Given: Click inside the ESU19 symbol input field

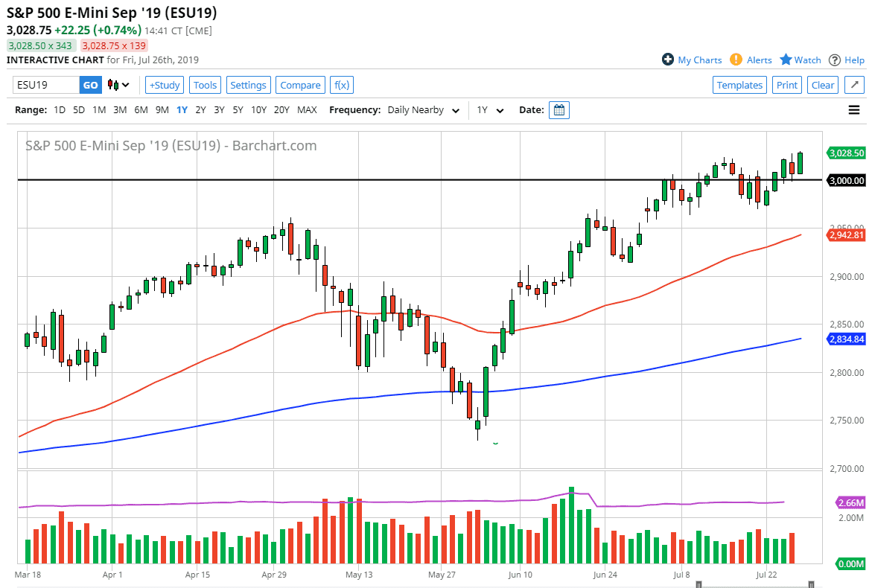Looking at the screenshot, I should [x=45, y=85].
